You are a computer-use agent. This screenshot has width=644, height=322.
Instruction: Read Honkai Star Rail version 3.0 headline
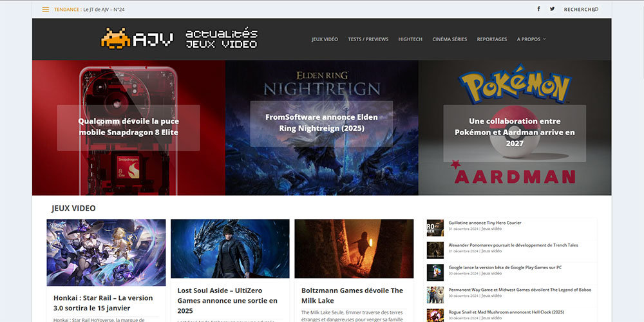103,303
